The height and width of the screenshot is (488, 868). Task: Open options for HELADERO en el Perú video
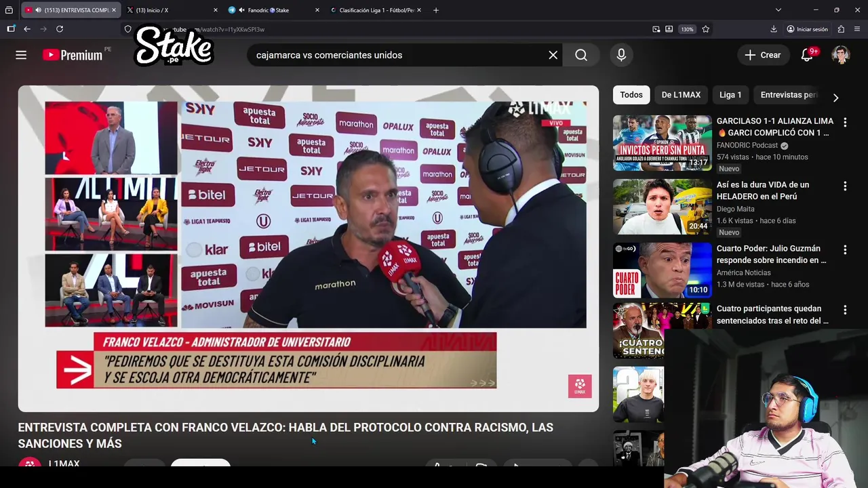(845, 186)
